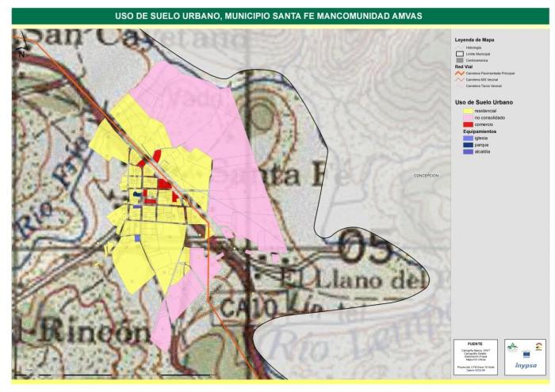
Task: Click the Leyenda de Mapa heading
Action: point(475,40)
